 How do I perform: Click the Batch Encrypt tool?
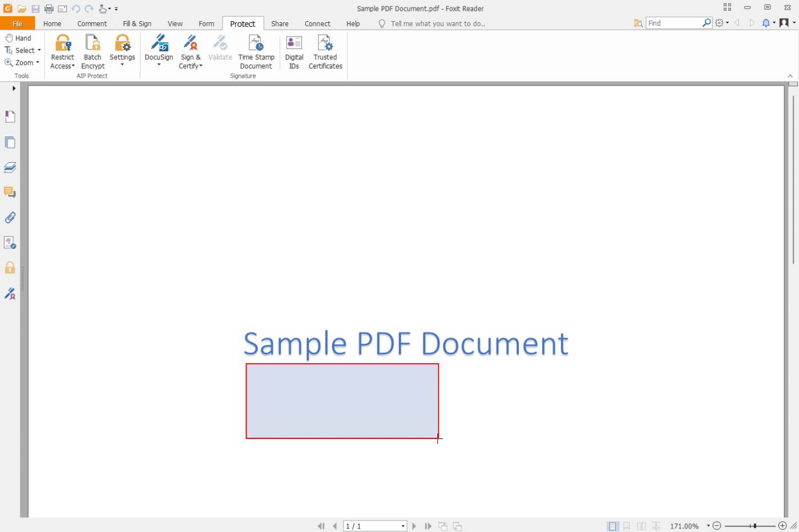92,50
